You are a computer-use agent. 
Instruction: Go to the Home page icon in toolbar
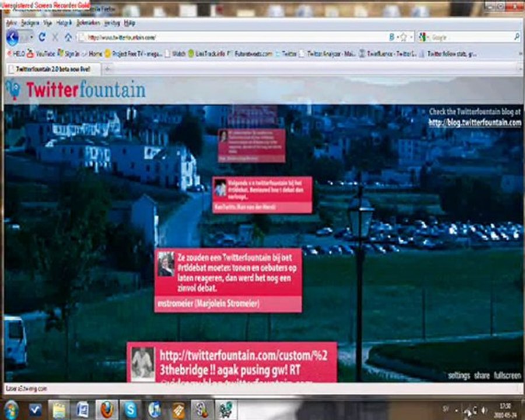[x=68, y=37]
